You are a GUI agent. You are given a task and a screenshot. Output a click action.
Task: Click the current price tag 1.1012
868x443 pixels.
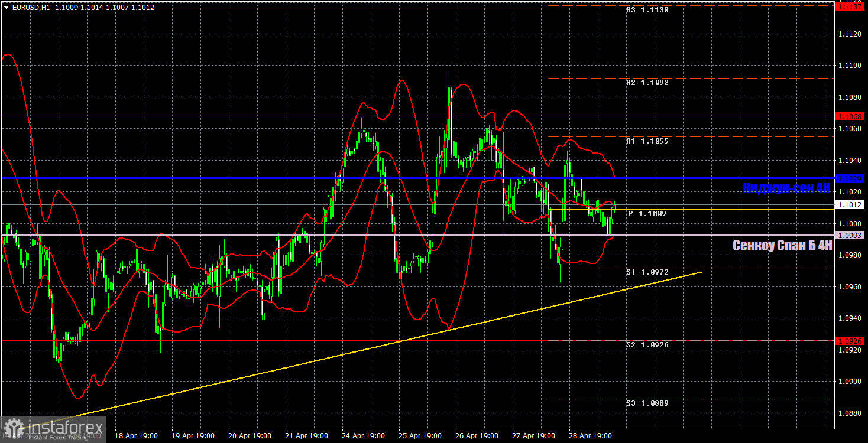850,205
